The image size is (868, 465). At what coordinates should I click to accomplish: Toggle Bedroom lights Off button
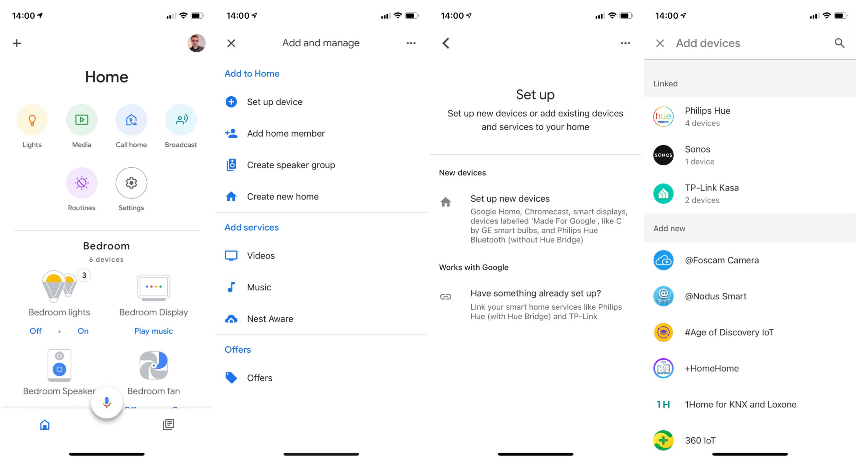coord(36,331)
